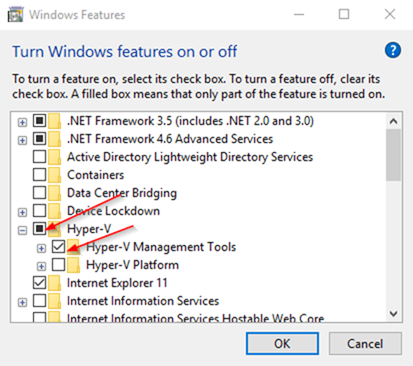Enable the Hyper-V Platform checkbox
The image size is (413, 366).
[x=59, y=265]
